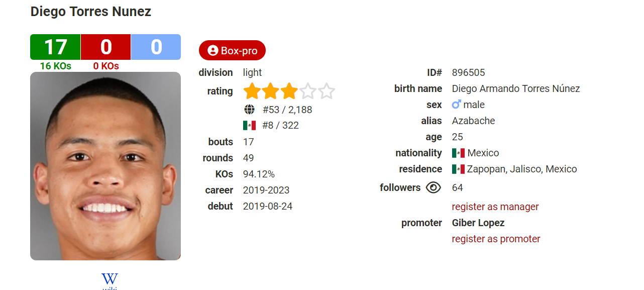Click the Mexico flag beside Zapopan residence
Viewport: 644px width, 290px height.
tap(458, 169)
